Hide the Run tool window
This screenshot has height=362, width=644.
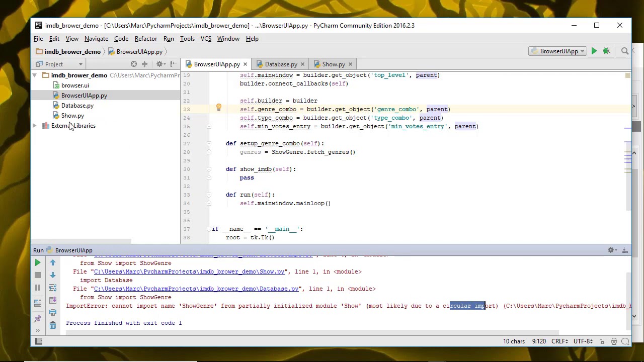[625, 250]
